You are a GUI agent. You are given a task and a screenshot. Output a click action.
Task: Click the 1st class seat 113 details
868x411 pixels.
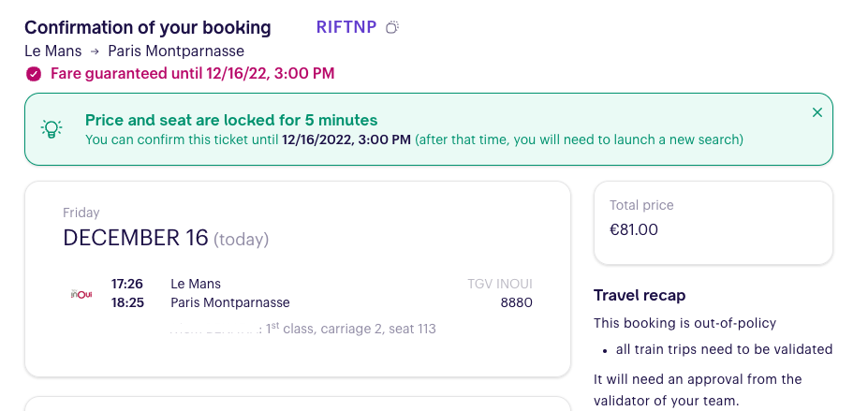(351, 329)
